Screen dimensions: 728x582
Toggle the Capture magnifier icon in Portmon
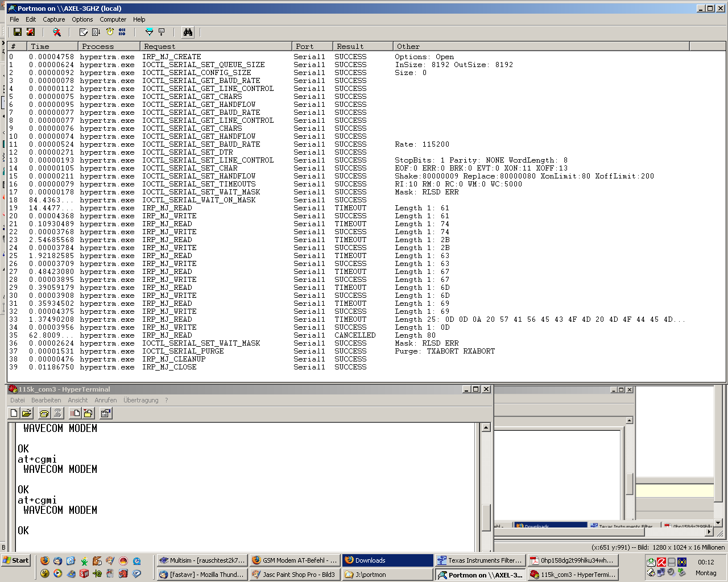(x=57, y=32)
